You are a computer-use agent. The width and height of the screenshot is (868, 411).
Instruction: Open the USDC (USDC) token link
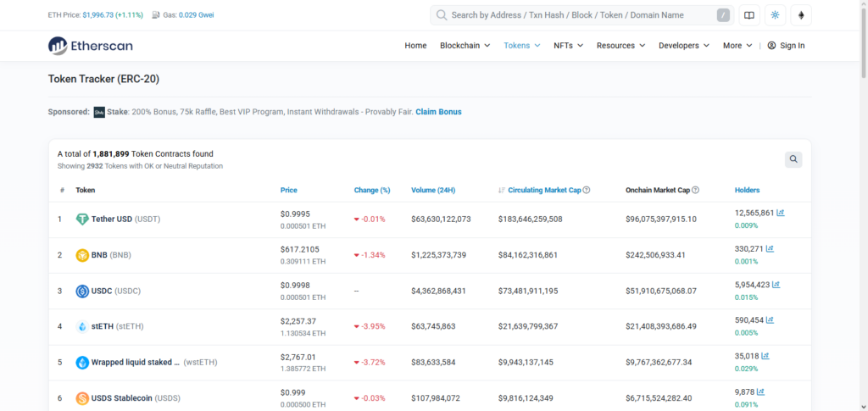click(x=115, y=291)
